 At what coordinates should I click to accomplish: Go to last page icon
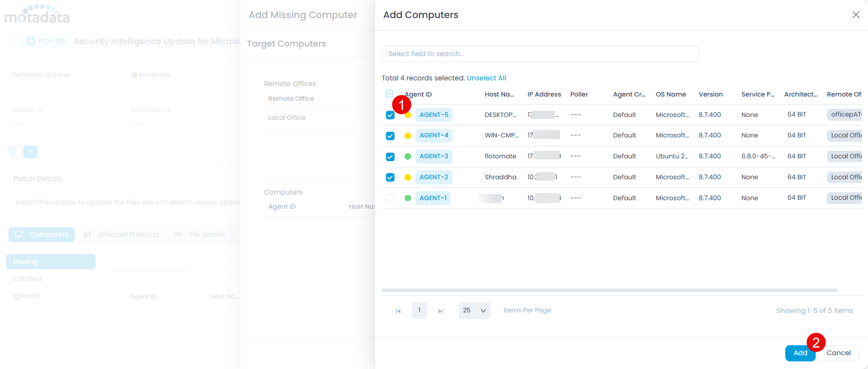point(441,311)
